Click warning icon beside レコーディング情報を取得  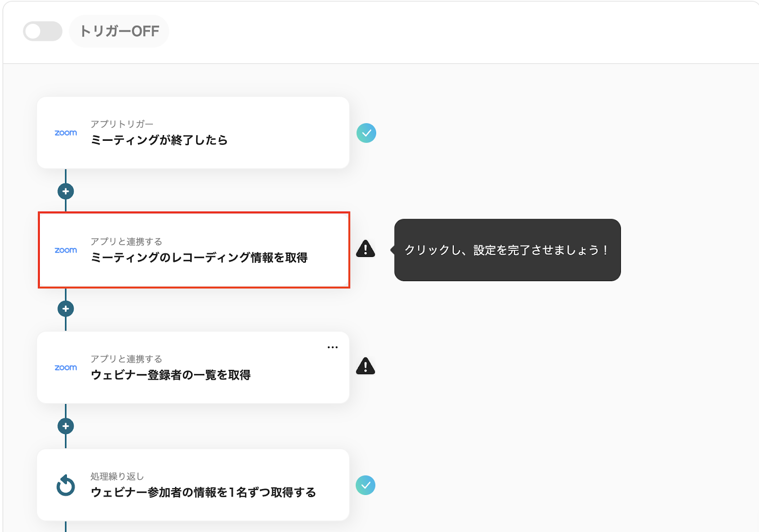pos(365,248)
